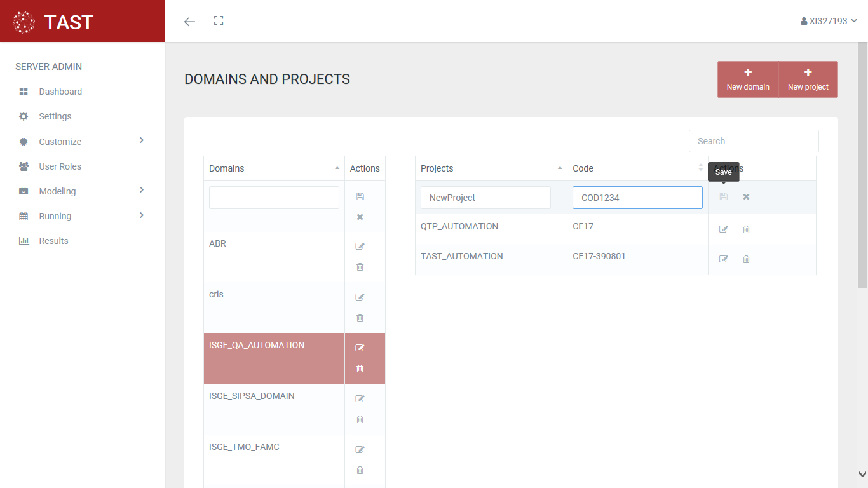The image size is (868, 488).
Task: Click the NewProject name field
Action: coord(485,198)
